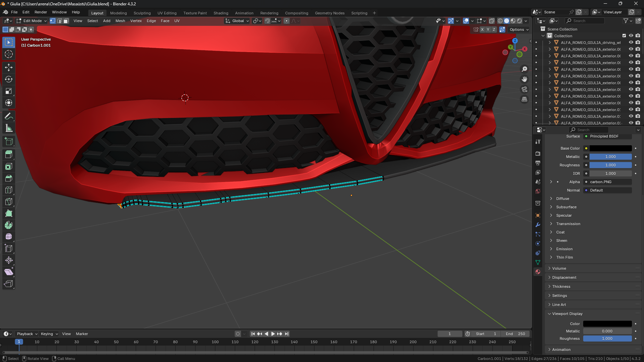This screenshot has height=362, width=644.
Task: Toggle snapping magnet in header
Action: [x=267, y=21]
